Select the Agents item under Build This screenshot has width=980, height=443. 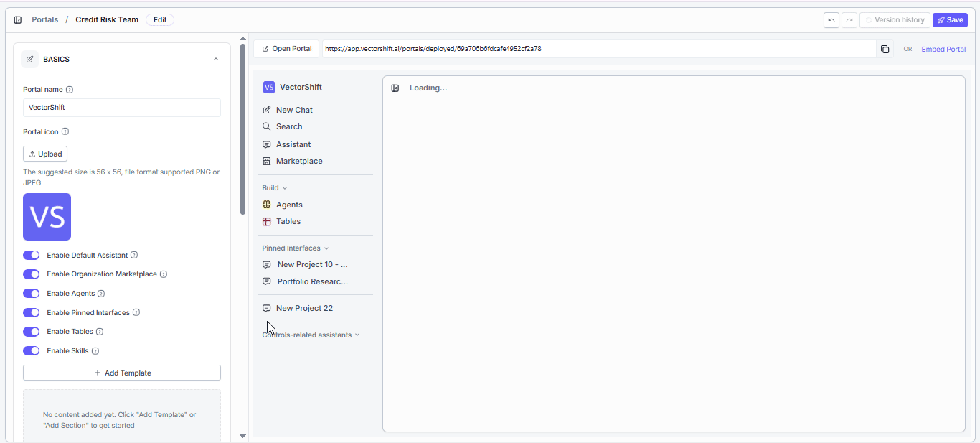[289, 204]
